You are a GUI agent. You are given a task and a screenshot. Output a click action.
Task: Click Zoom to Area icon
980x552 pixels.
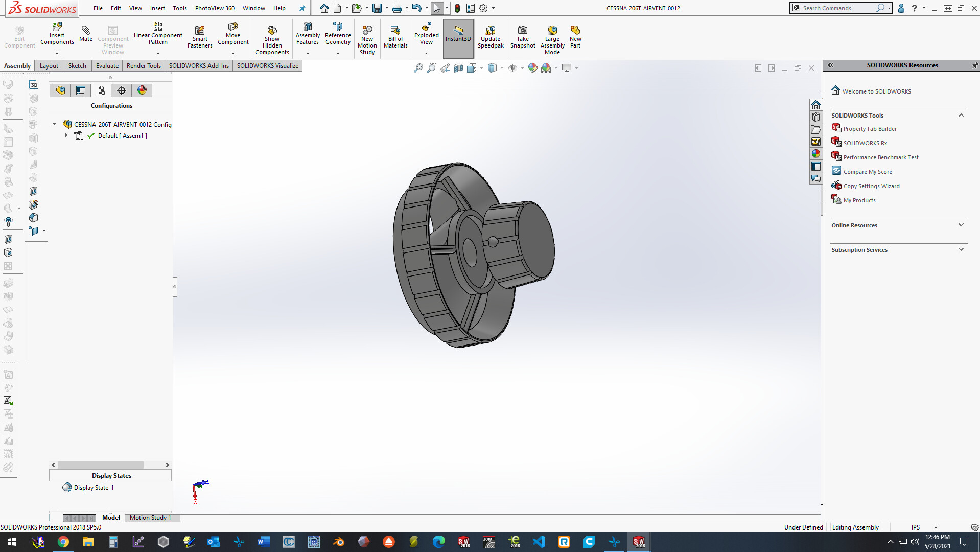click(x=432, y=68)
